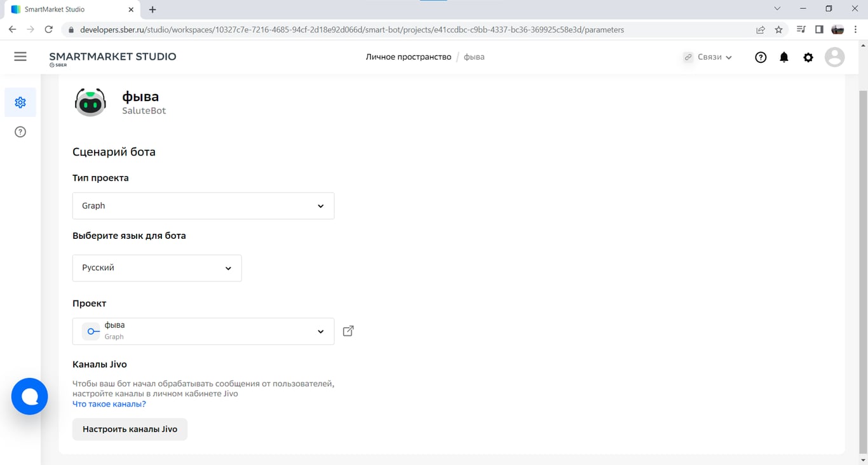Image resolution: width=868 pixels, height=465 pixels.
Task: Share this page from address bar
Action: point(761,29)
